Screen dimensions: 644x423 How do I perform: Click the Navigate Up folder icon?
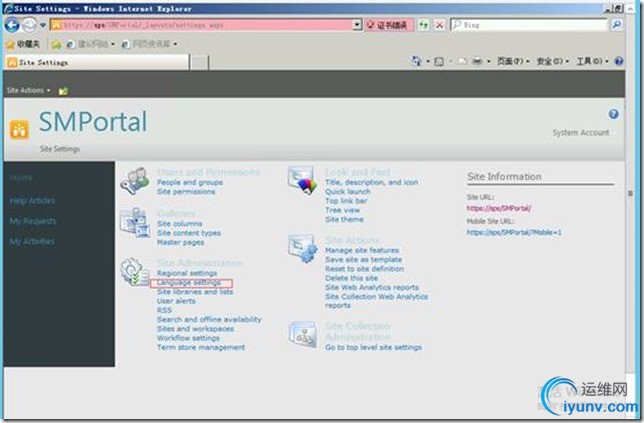[63, 91]
